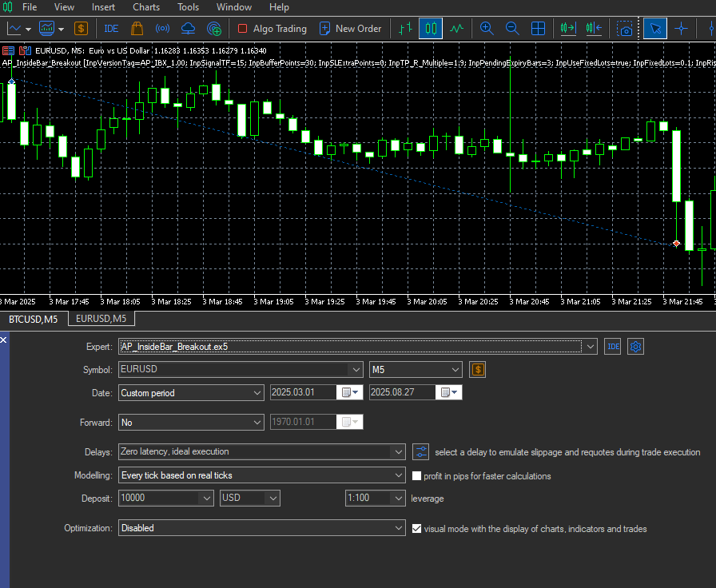Switch to the BTCUSD,M5 chart tab
Image resolution: width=716 pixels, height=588 pixels.
click(34, 319)
